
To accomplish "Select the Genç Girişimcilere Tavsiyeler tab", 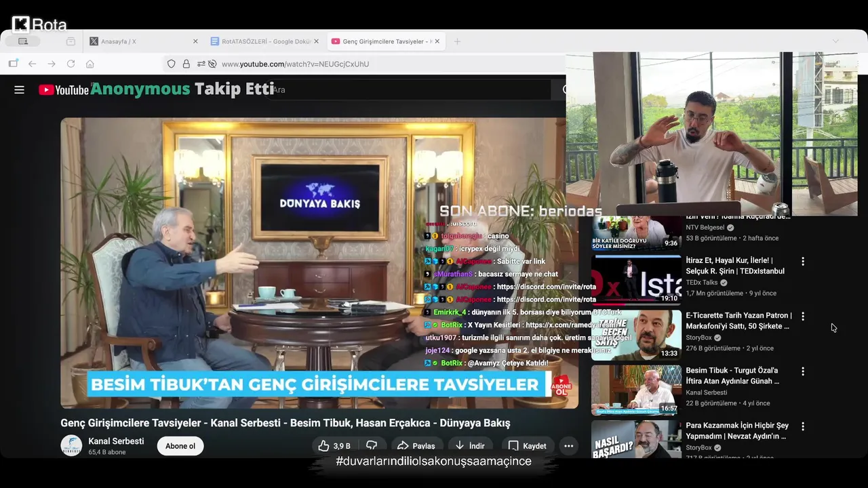I will pyautogui.click(x=386, y=41).
